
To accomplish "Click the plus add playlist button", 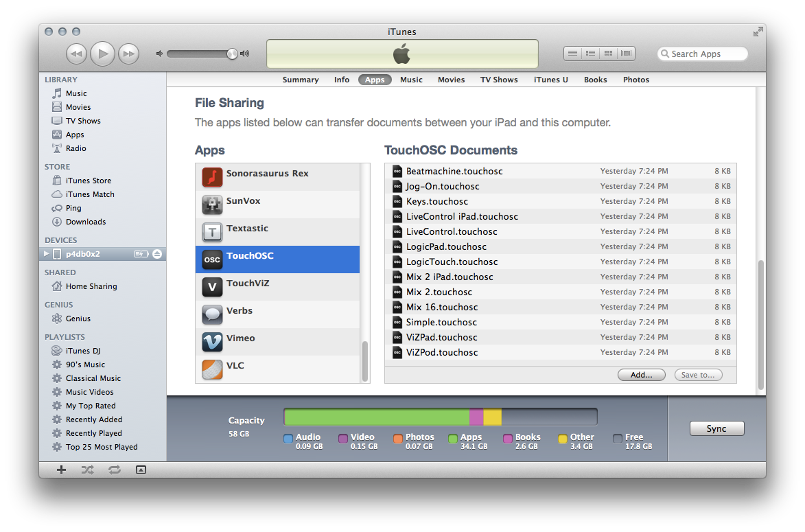I will click(x=61, y=470).
